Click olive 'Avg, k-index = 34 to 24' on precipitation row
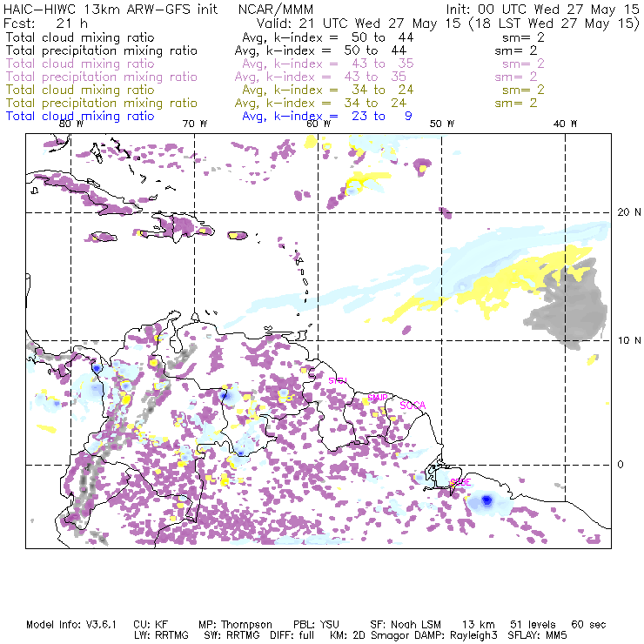The width and height of the screenshot is (644, 644). 320,103
